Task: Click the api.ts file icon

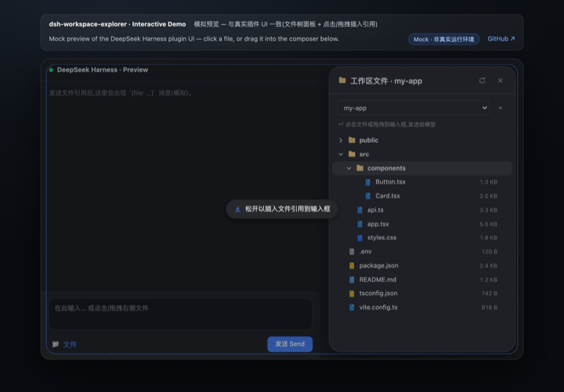Action: point(360,210)
